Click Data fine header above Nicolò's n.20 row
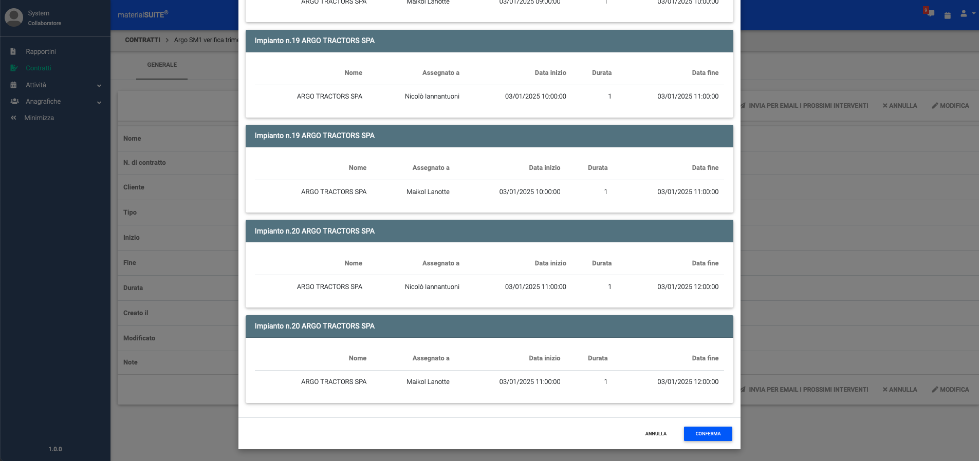 coord(705,263)
